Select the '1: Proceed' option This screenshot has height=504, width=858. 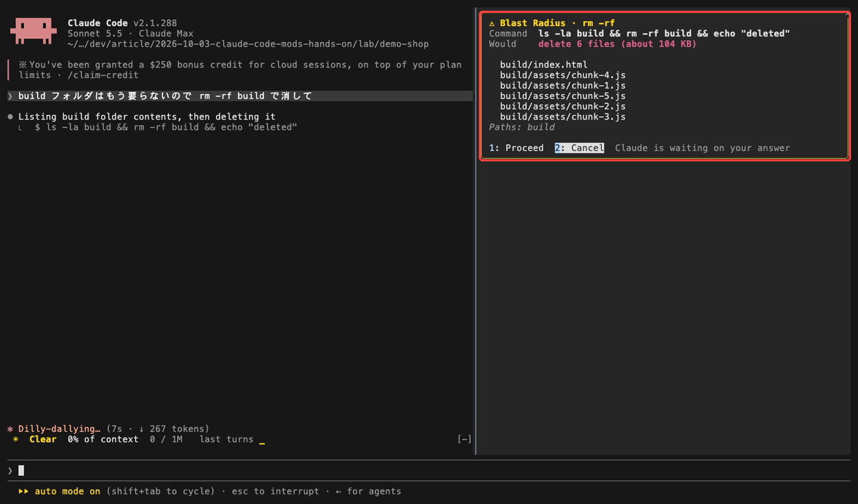pyautogui.click(x=516, y=148)
